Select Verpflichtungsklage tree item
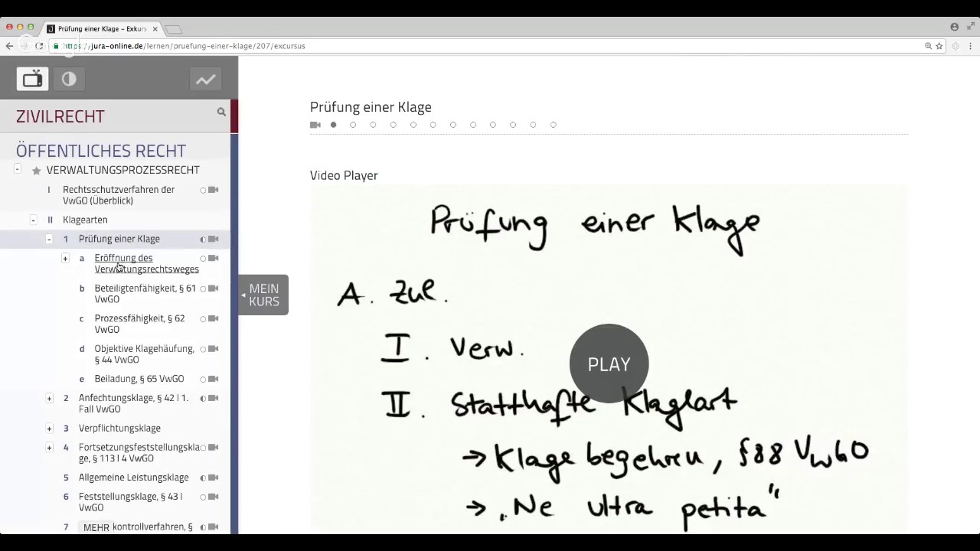This screenshot has height=551, width=980. tap(119, 428)
